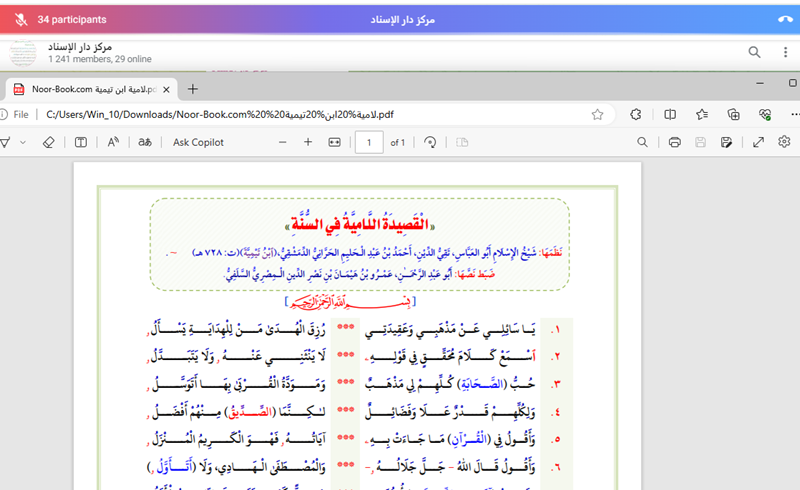Open the مركز دار الإسناد group avatar

coord(23,53)
